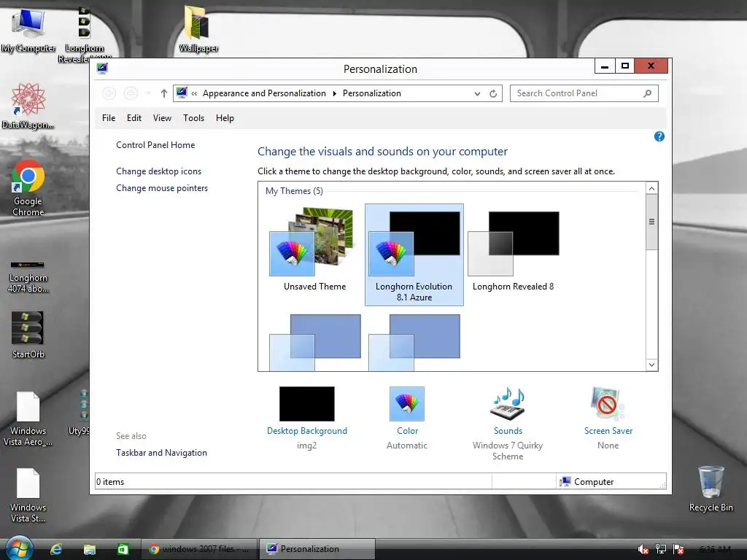Expand the arrow after Appearance and Personalization
The height and width of the screenshot is (560, 747).
click(x=334, y=93)
